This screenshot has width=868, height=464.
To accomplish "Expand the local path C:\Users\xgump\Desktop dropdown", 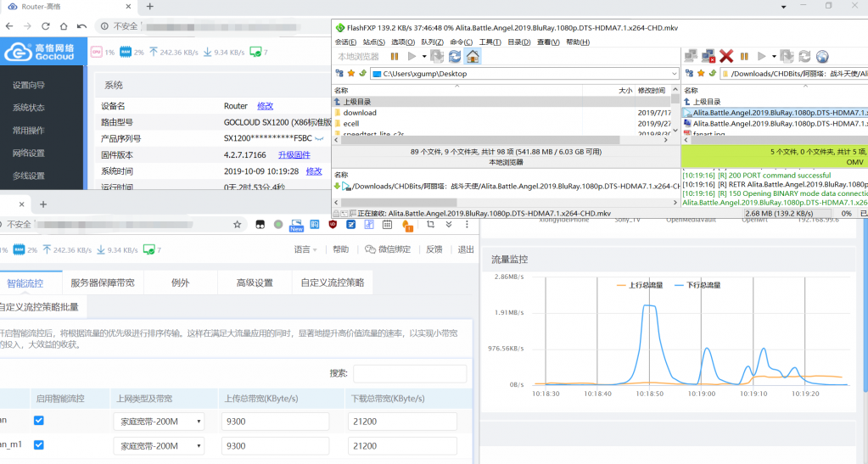I will tap(674, 74).
